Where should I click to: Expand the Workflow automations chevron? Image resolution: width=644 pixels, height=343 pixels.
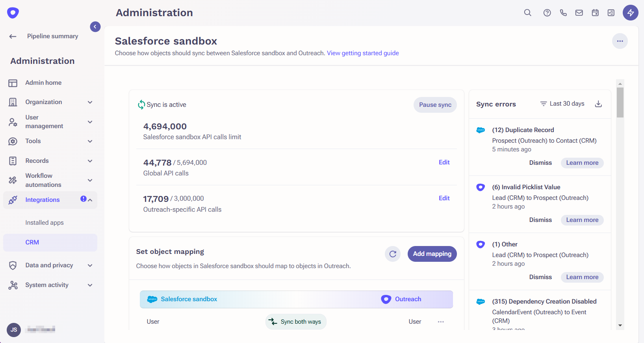point(90,180)
